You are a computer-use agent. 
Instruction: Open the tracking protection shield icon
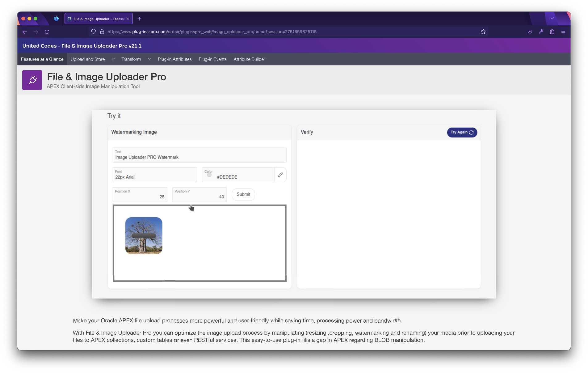pos(94,32)
